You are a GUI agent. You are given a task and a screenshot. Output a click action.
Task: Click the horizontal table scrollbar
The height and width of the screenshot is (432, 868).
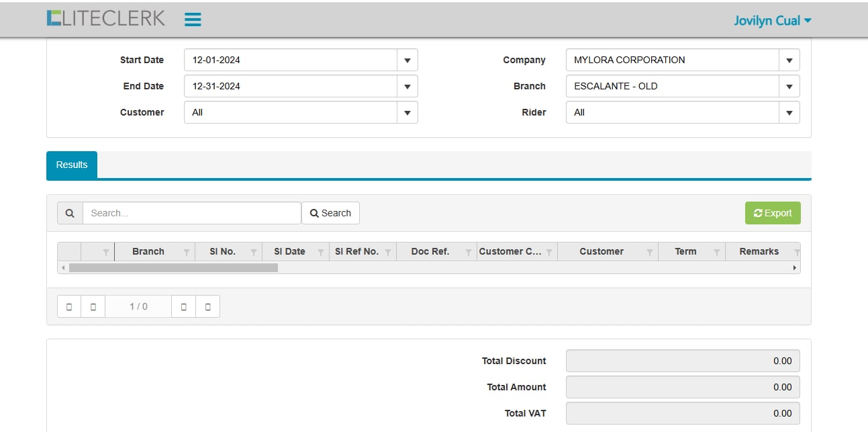pos(173,267)
